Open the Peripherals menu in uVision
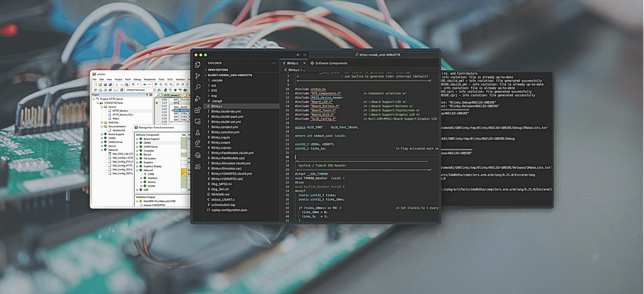The width and height of the screenshot is (644, 294). point(150,79)
